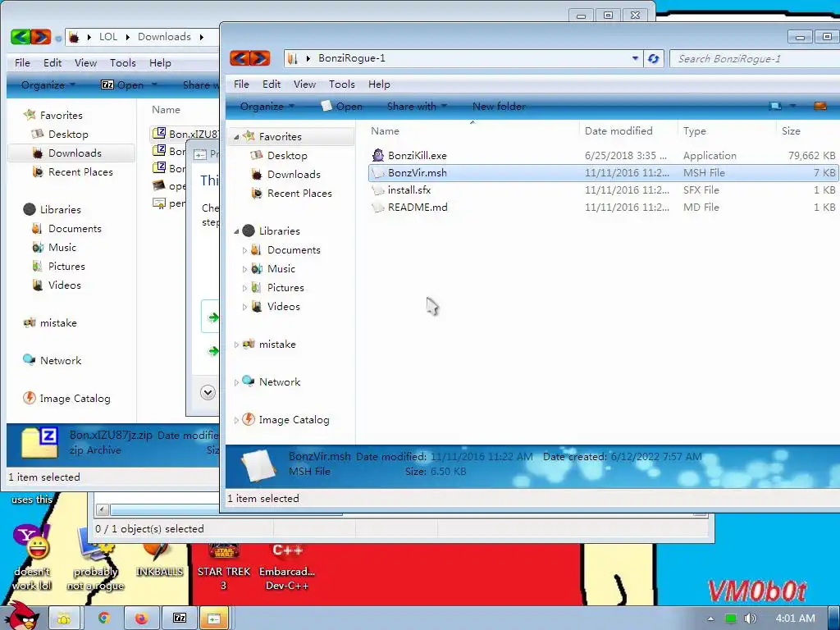The width and height of the screenshot is (840, 630).
Task: Expand Network in BonziRogue-1 sidebar
Action: pos(236,382)
